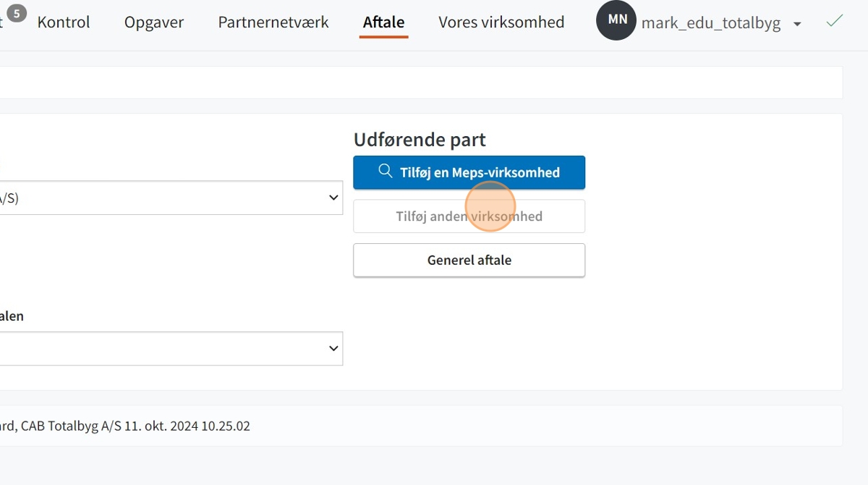Screen dimensions: 868x485
Task: Open the Vores virksomhed tab
Action: coord(501,22)
